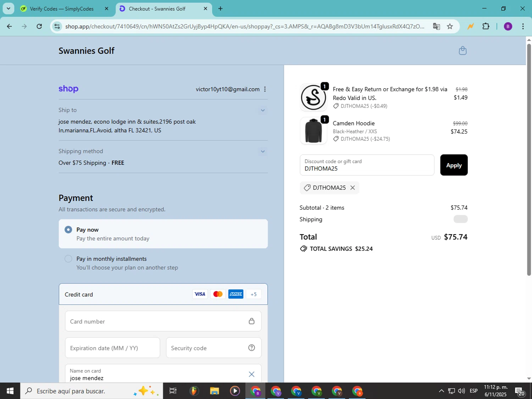The height and width of the screenshot is (399, 532).
Task: Focus the Card number field
Action: tap(163, 321)
